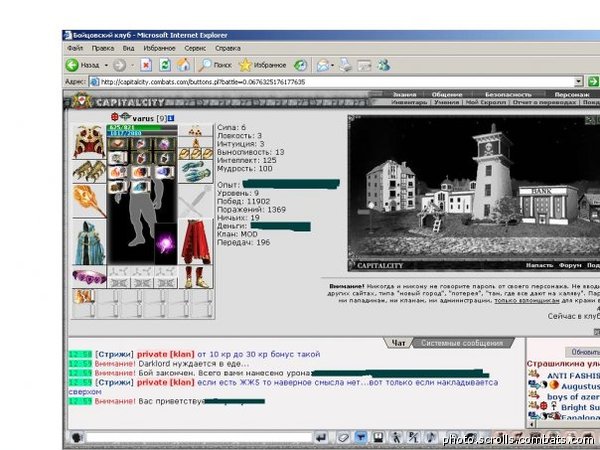Image resolution: width=600 pixels, height=450 pixels.
Task: Open Избранное favorites star in toolbar
Action: point(262,65)
